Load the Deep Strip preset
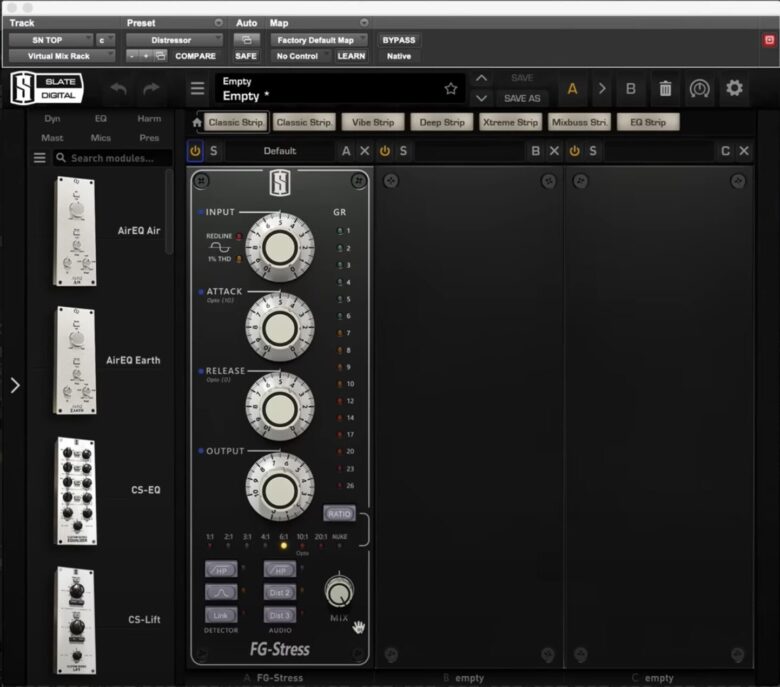Viewport: 780px width, 687px height. tap(442, 122)
